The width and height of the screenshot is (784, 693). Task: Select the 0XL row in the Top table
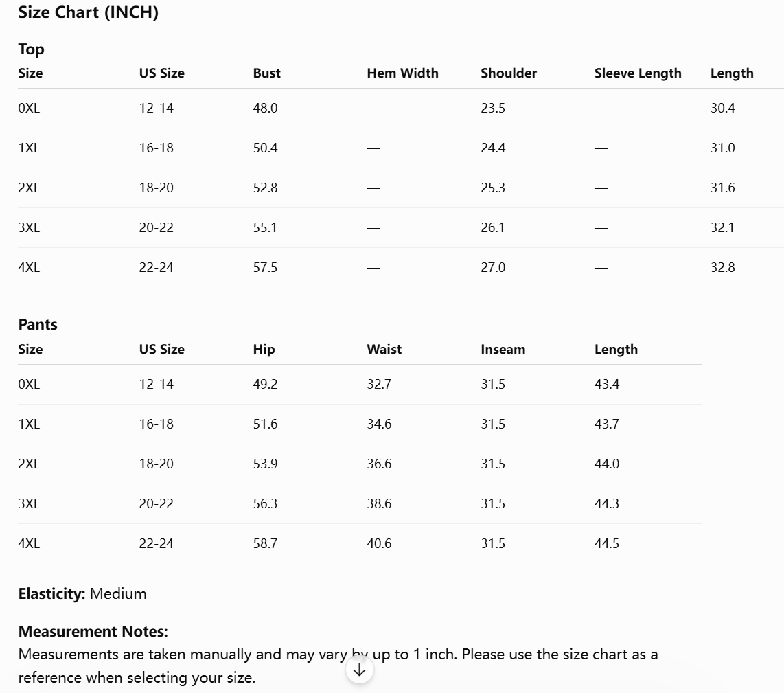pos(401,108)
